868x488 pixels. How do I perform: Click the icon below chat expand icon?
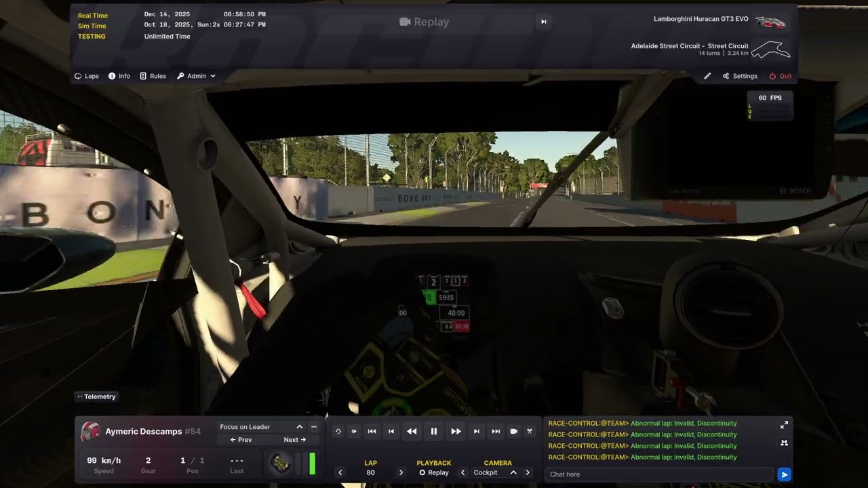click(x=784, y=443)
